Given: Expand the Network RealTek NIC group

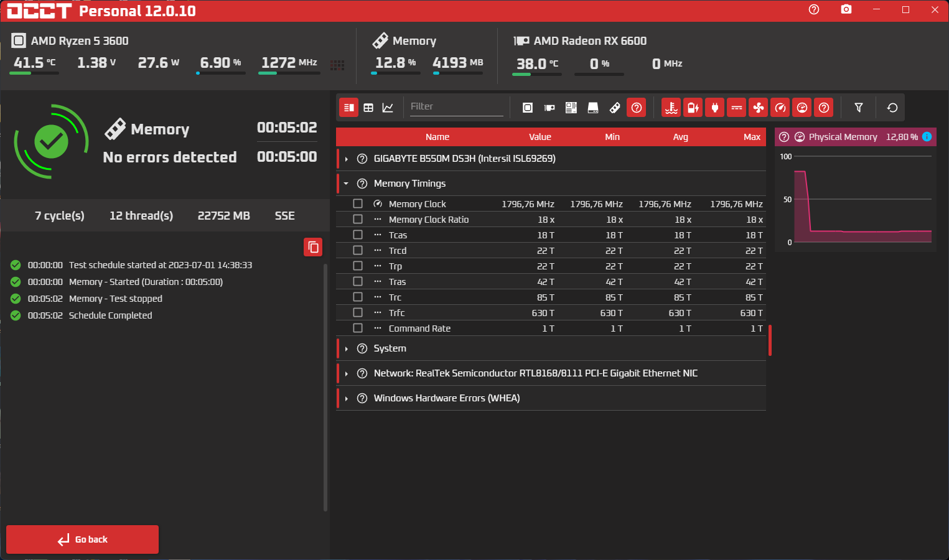Looking at the screenshot, I should (347, 373).
